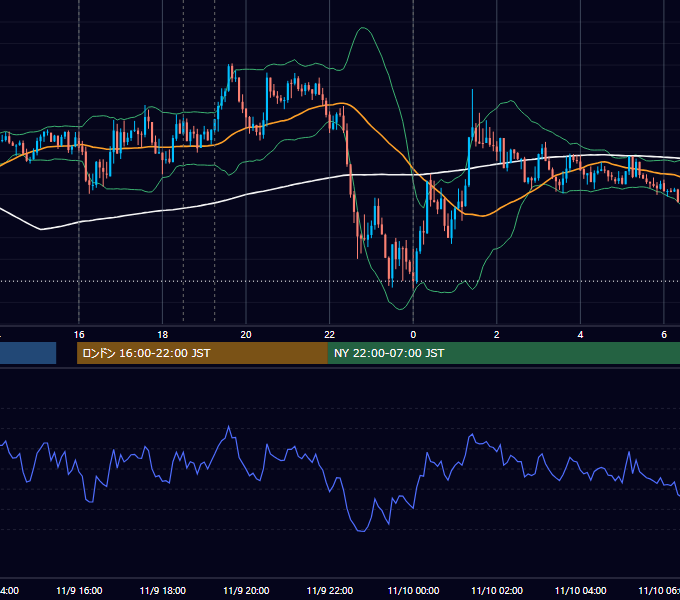Click the 11/10 04:00 date label
Viewport: 680px width, 600px height.
point(581,590)
